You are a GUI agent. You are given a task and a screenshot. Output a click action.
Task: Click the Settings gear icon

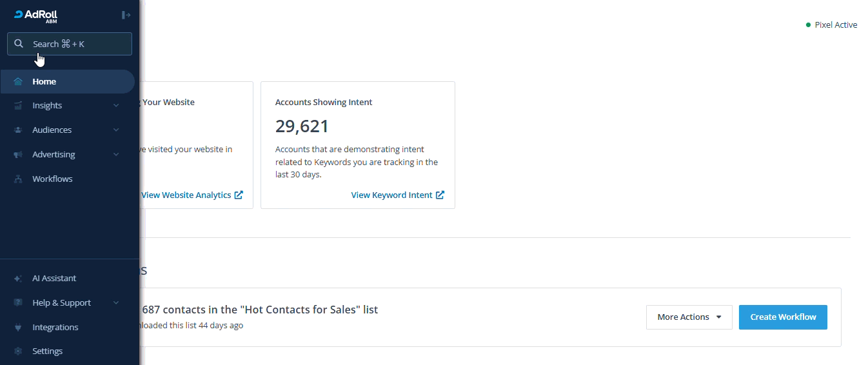click(x=18, y=351)
